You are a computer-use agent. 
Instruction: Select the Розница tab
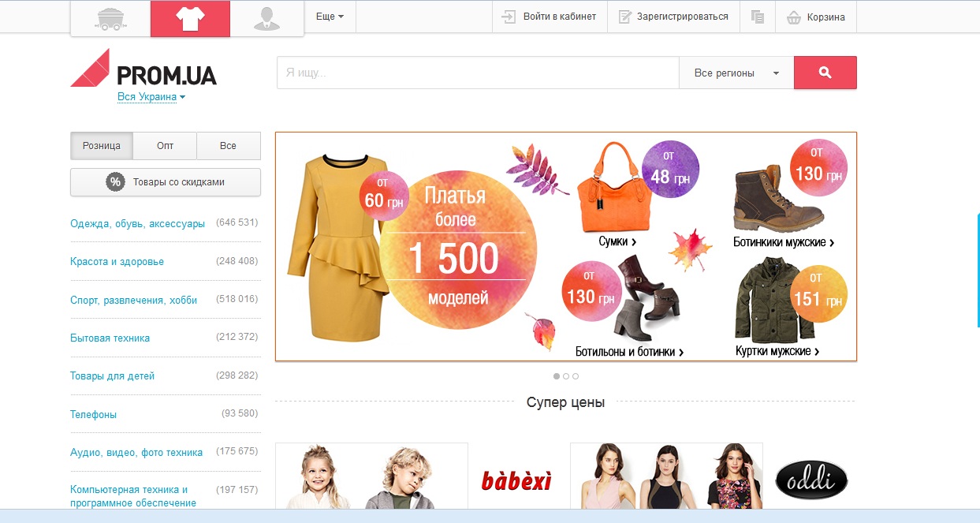pyautogui.click(x=102, y=146)
